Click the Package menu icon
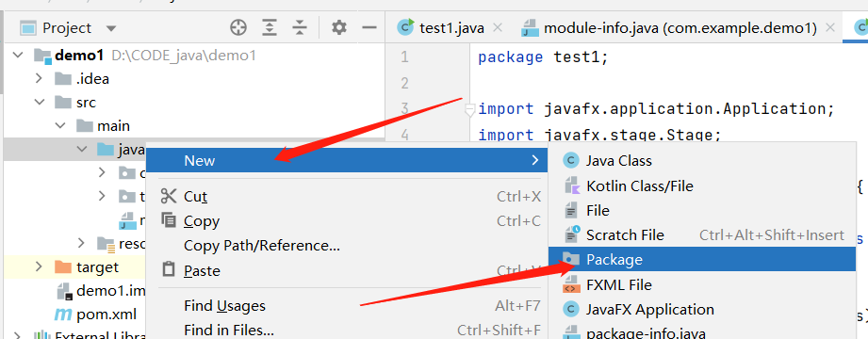This screenshot has width=868, height=339. tap(571, 259)
